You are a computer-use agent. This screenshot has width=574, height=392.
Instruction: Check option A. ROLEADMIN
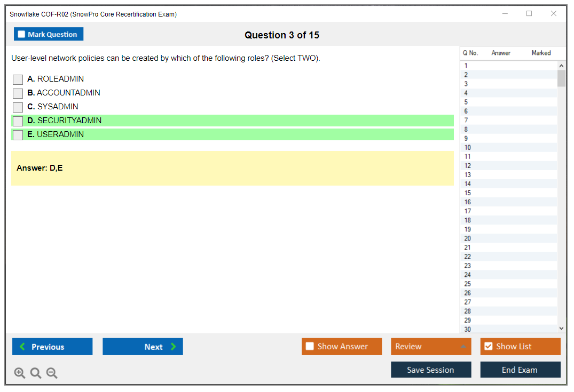[18, 79]
